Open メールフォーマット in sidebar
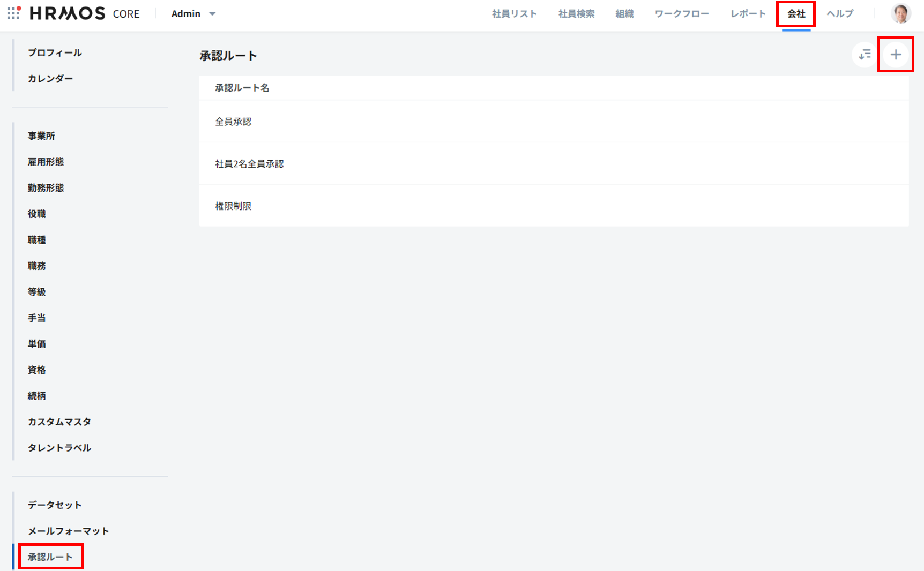This screenshot has height=571, width=924. click(x=69, y=531)
